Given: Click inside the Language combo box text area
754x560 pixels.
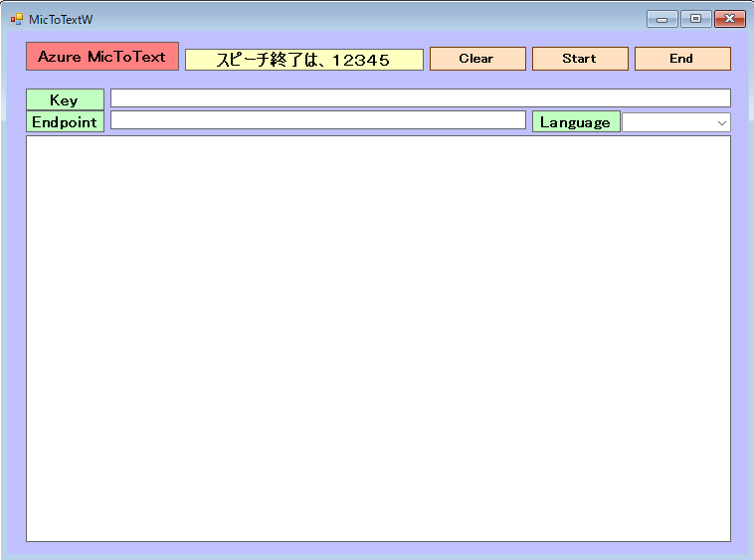Looking at the screenshot, I should coord(666,122).
